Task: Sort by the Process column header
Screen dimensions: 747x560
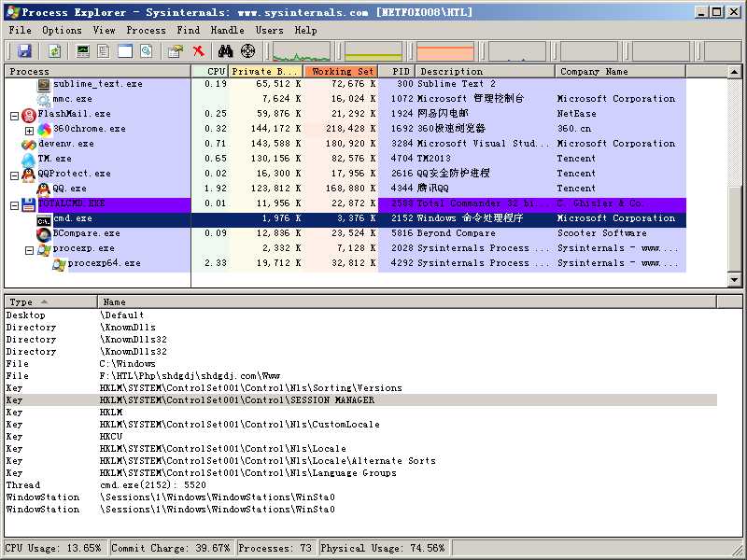Action: [x=98, y=72]
